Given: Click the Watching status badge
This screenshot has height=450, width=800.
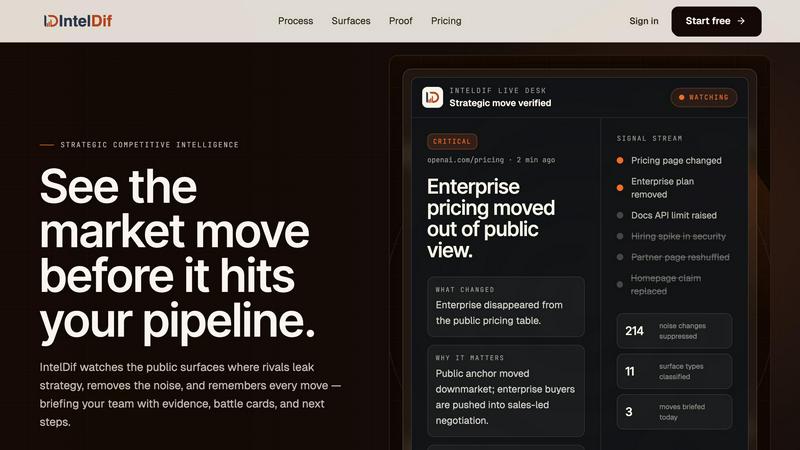Looking at the screenshot, I should (x=704, y=97).
